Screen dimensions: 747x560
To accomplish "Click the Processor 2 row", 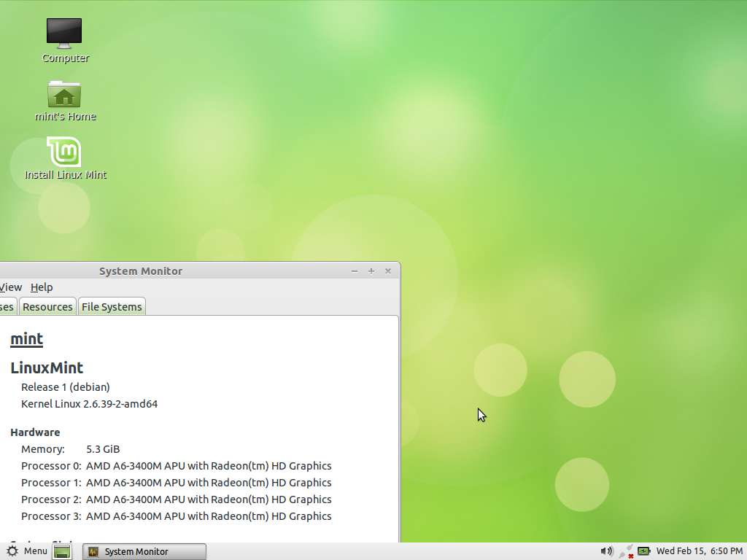I will click(177, 499).
